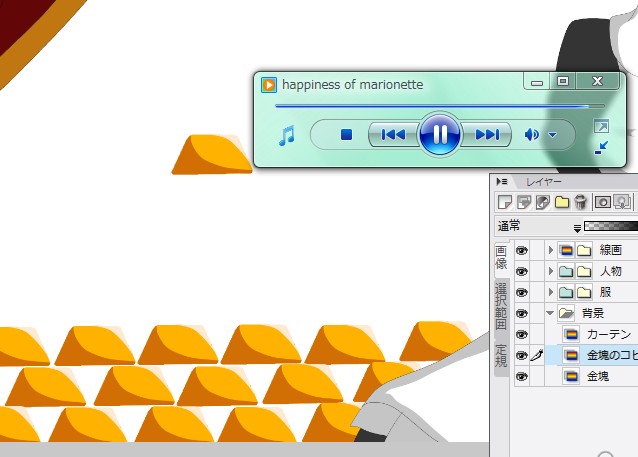This screenshot has width=638, height=457.
Task: Switch to the 画像 side tab
Action: (501, 258)
